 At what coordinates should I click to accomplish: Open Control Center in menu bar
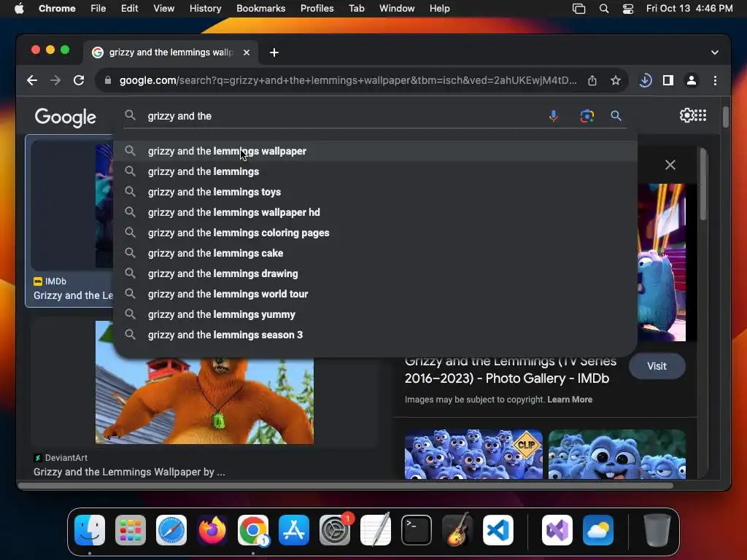coord(628,9)
